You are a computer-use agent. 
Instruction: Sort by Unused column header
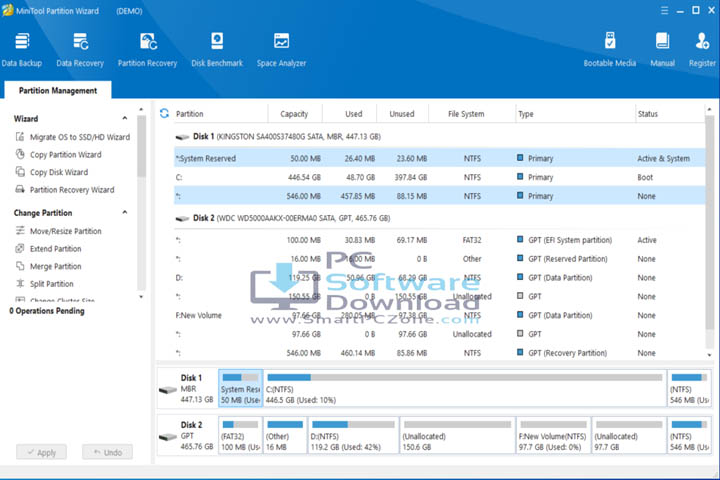pos(402,113)
